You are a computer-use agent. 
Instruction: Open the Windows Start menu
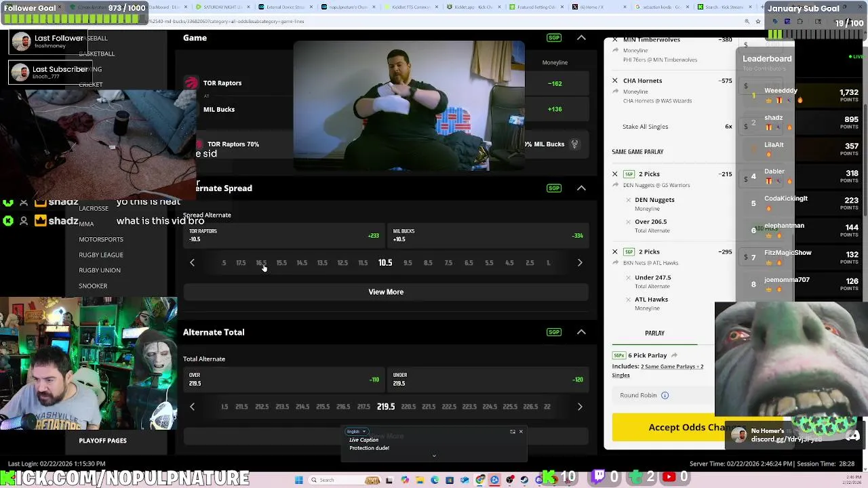coord(299,480)
